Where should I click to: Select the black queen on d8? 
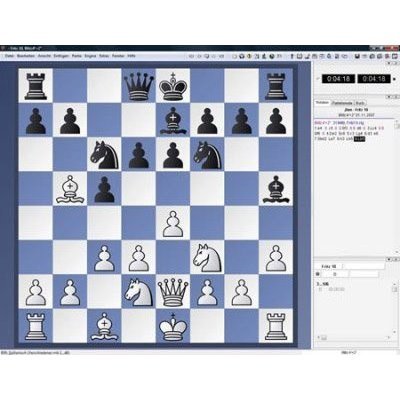point(139,87)
